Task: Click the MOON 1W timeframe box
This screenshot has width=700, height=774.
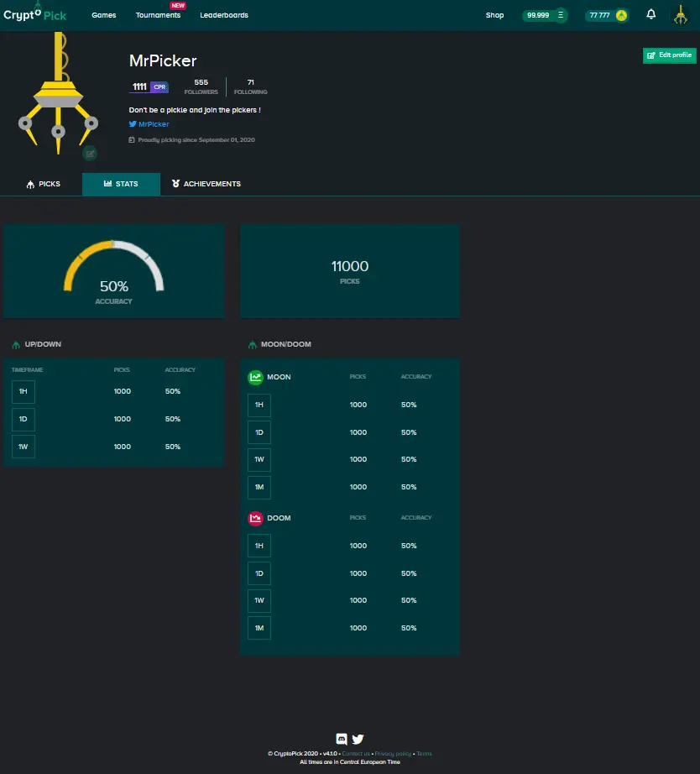Action: click(x=259, y=459)
